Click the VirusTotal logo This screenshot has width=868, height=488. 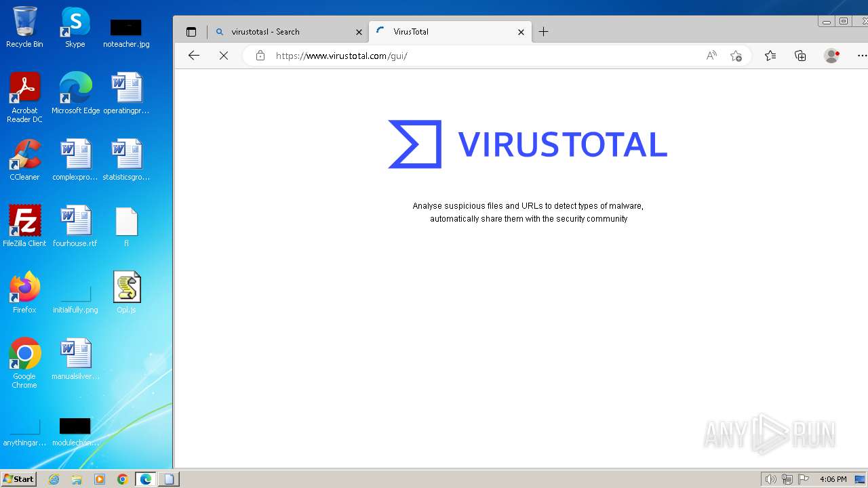tap(528, 144)
